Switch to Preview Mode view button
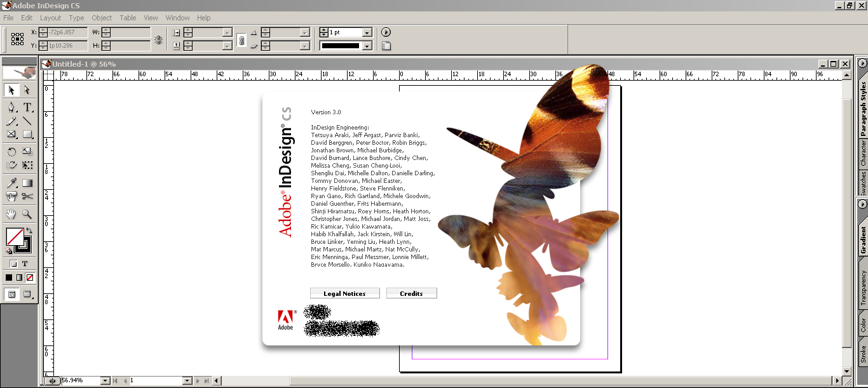Image resolution: width=868 pixels, height=388 pixels. coord(27,294)
